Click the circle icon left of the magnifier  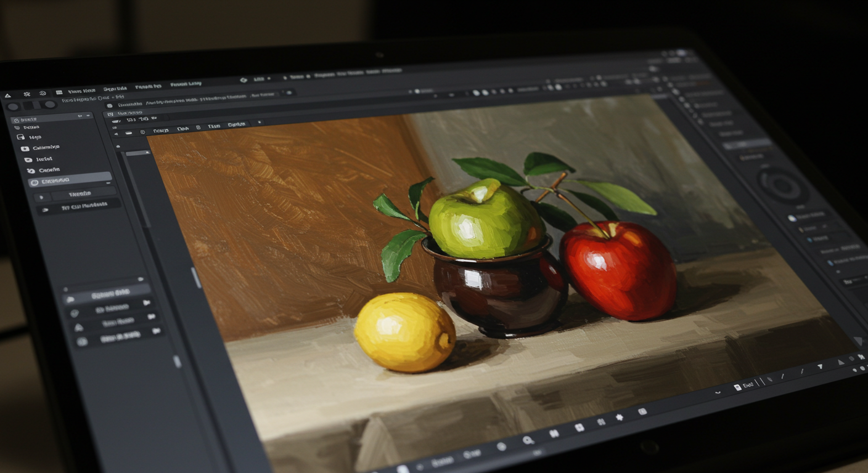click(502, 447)
